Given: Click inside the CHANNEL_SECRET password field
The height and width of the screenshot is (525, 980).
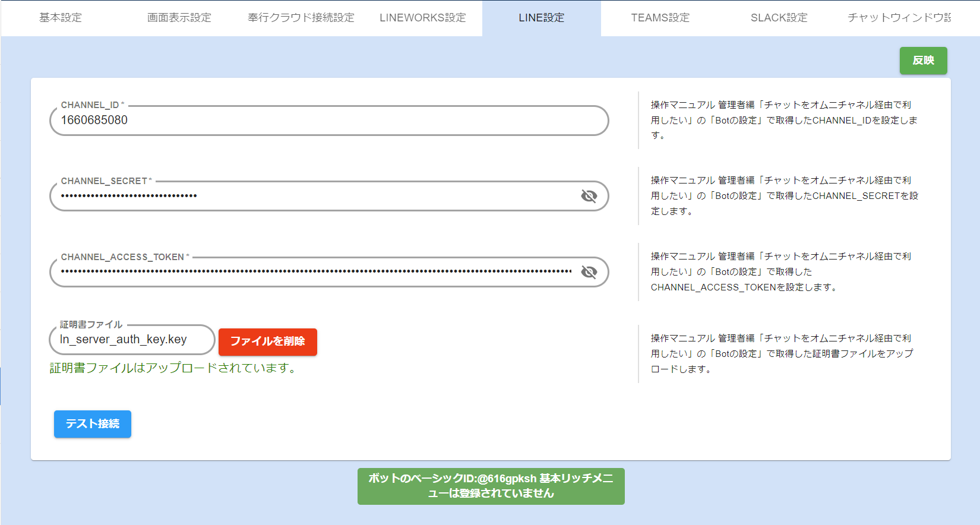Looking at the screenshot, I should tap(315, 196).
